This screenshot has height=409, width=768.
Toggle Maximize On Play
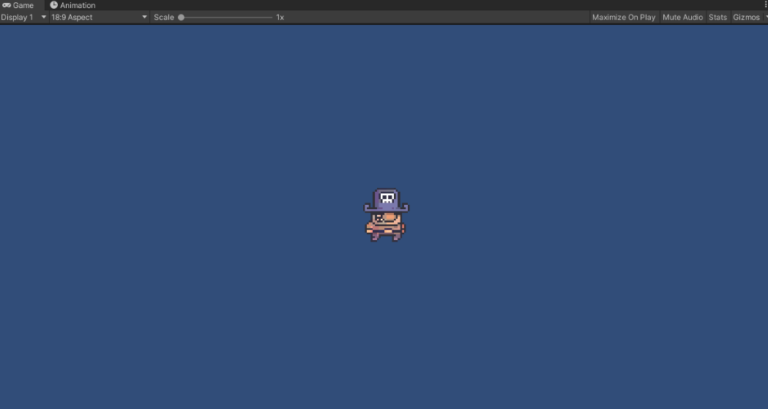point(624,17)
